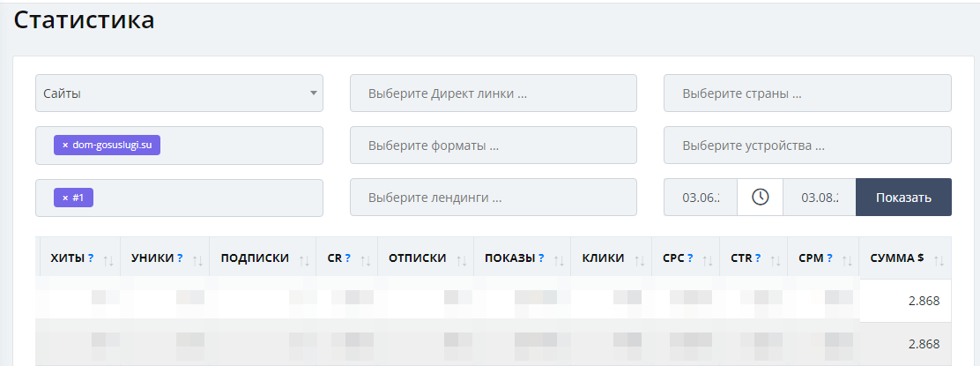Click the Выберите Директ линки field
Image resolution: width=980 pixels, height=366 pixels.
(493, 93)
